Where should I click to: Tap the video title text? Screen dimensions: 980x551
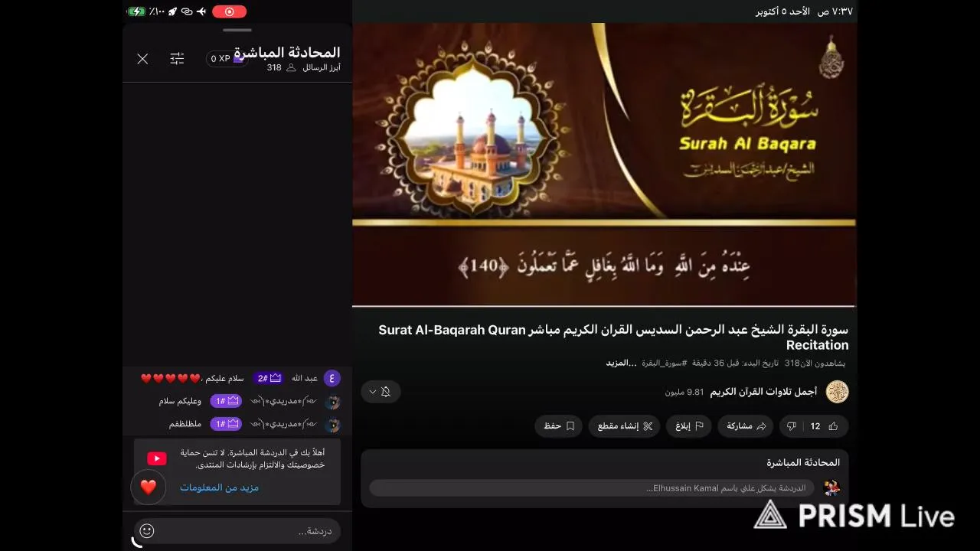click(613, 337)
